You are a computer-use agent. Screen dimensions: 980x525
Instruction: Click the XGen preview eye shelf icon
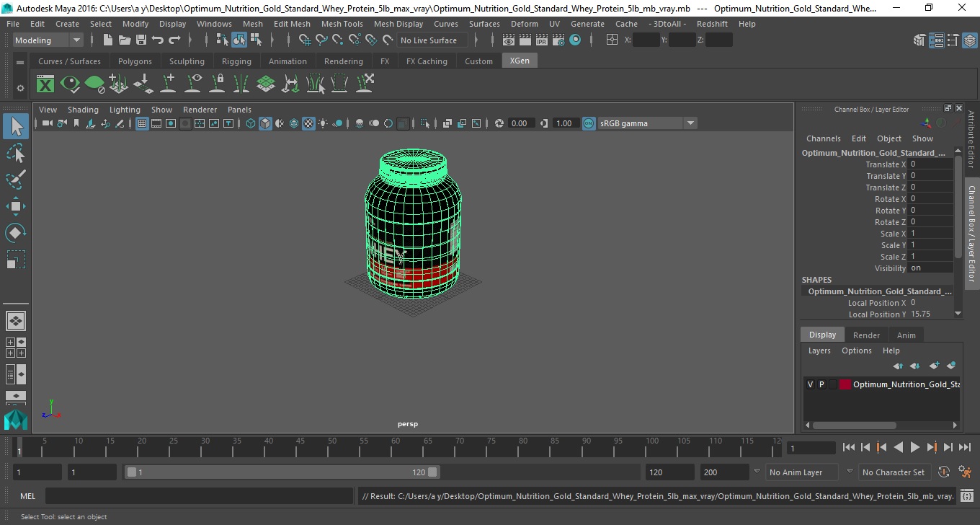pos(70,84)
